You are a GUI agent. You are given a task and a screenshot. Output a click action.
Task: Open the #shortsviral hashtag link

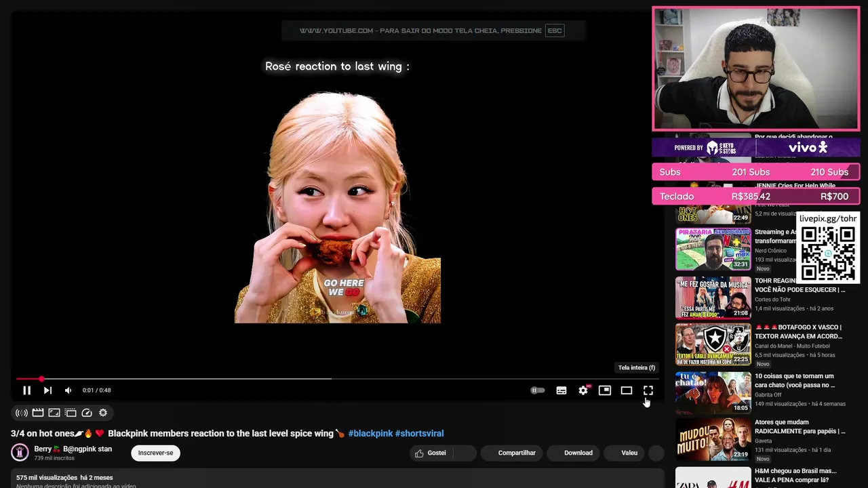click(x=419, y=433)
